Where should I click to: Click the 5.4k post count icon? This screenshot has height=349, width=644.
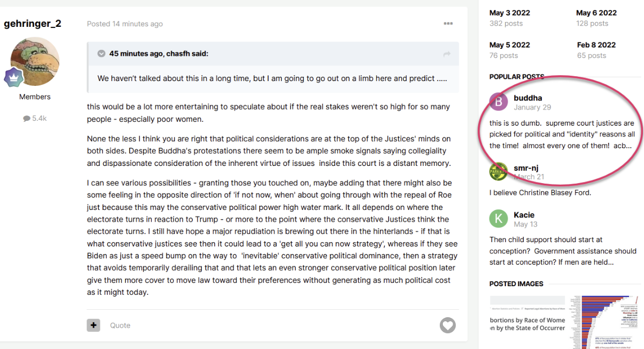pos(27,119)
